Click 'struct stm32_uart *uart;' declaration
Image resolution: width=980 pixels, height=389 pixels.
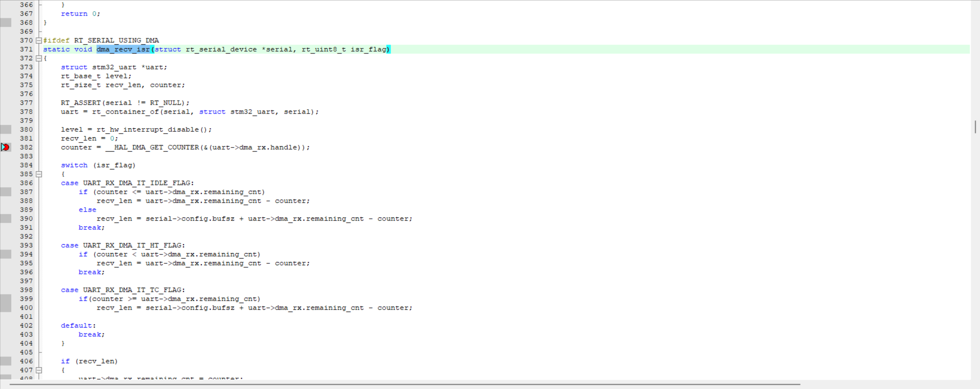[x=114, y=67]
